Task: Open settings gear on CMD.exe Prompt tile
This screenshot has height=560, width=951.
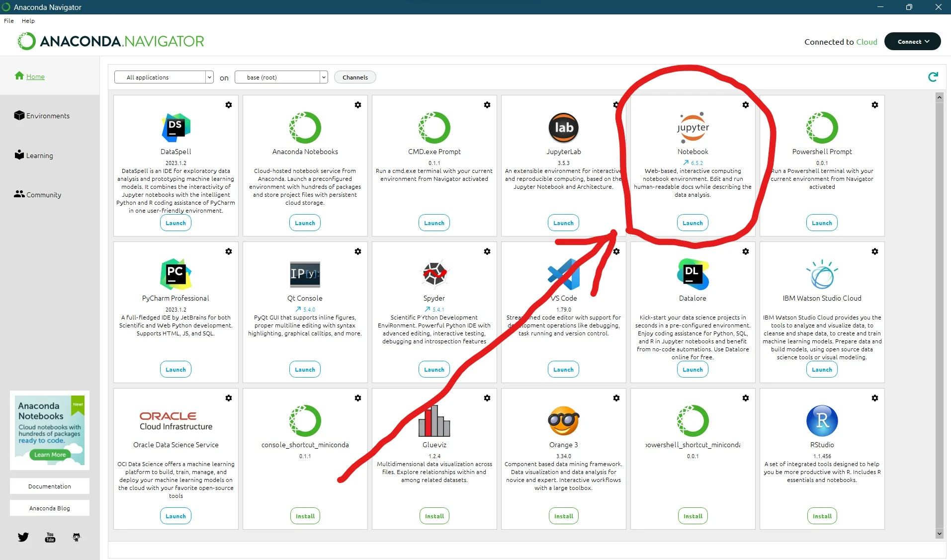Action: 487,105
